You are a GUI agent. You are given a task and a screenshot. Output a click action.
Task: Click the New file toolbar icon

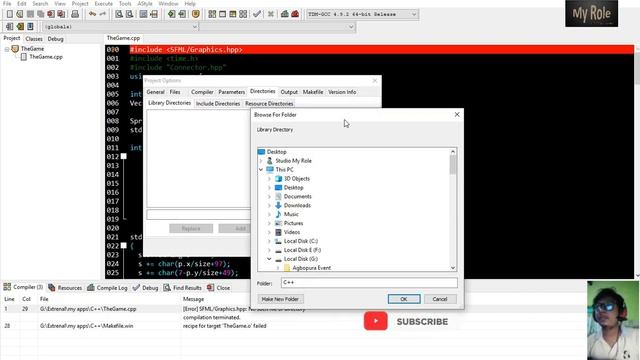click(x=9, y=14)
